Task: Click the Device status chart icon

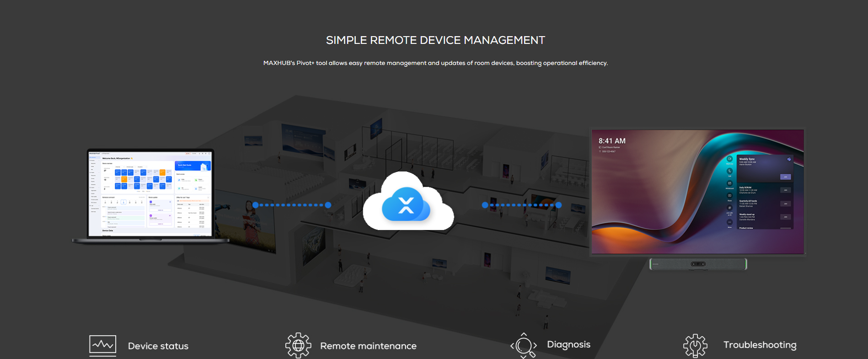Action: click(x=102, y=345)
